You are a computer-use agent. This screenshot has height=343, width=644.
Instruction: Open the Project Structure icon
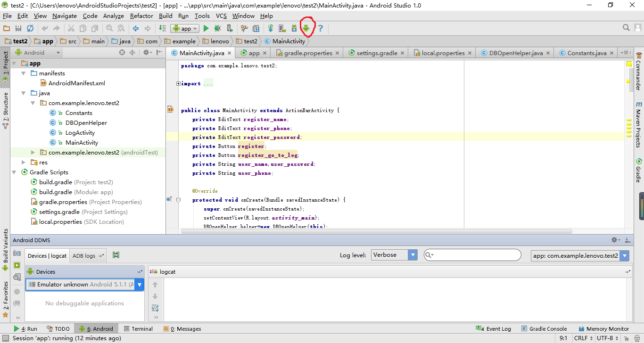click(x=256, y=28)
